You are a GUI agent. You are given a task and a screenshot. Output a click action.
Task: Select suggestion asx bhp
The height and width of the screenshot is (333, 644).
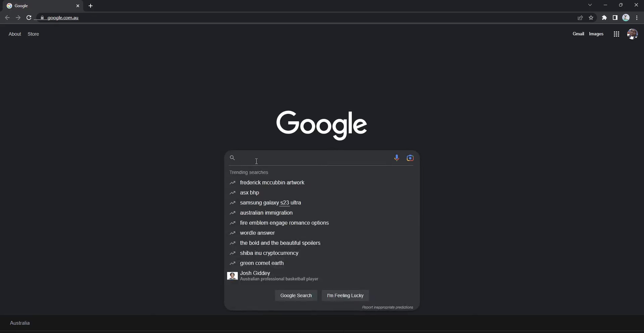(322, 193)
